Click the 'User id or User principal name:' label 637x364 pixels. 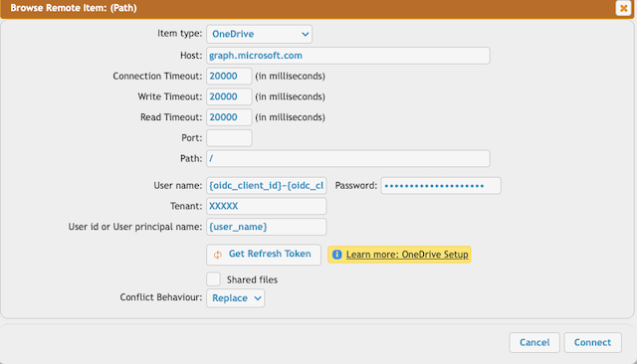tap(135, 227)
